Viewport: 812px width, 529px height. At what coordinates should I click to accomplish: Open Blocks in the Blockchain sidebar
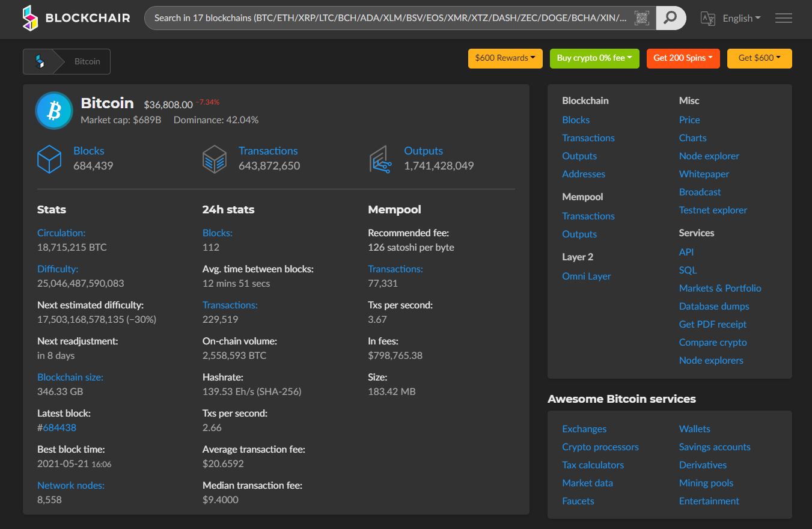576,120
